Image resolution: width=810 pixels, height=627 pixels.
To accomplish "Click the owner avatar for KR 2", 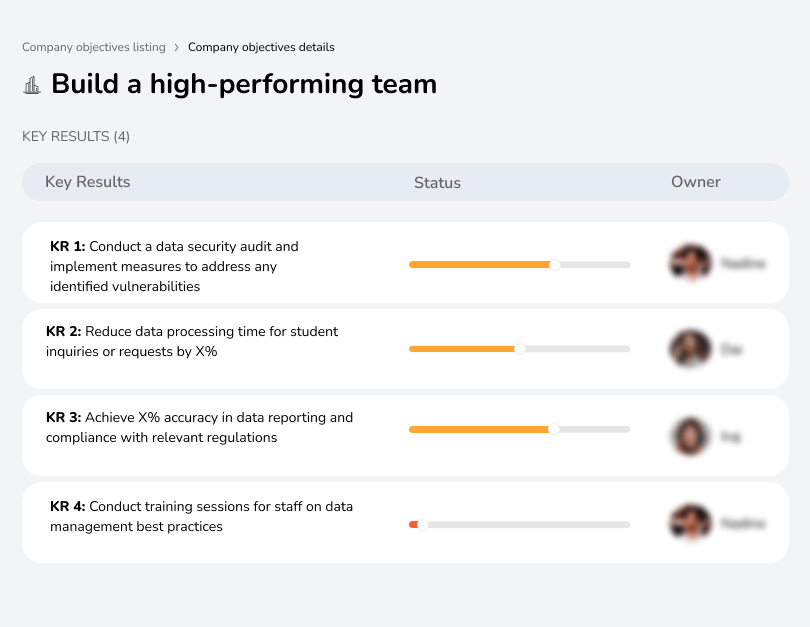I will (689, 347).
